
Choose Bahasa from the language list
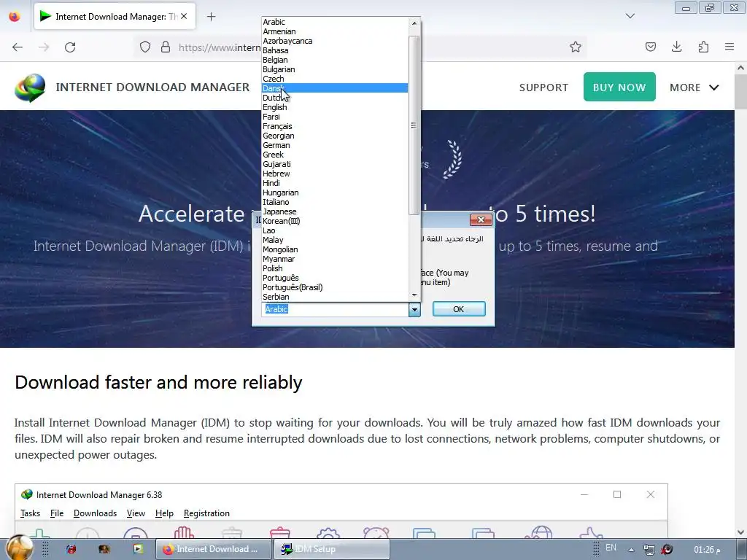click(335, 50)
